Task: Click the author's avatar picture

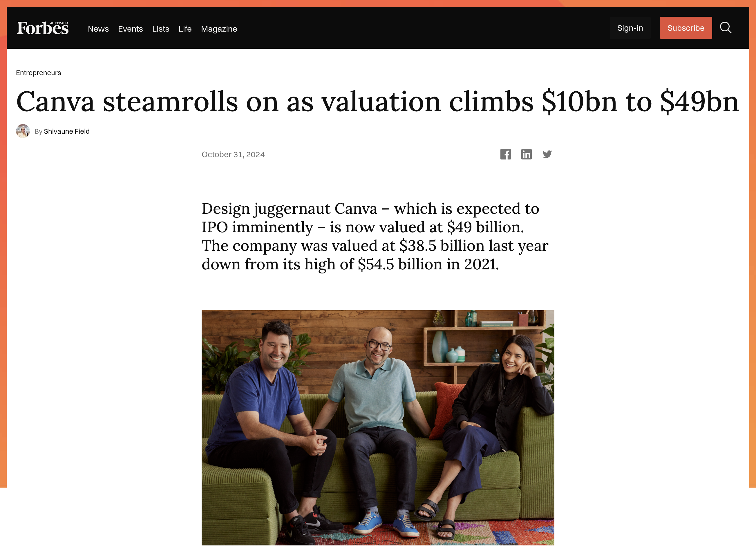Action: [x=23, y=131]
